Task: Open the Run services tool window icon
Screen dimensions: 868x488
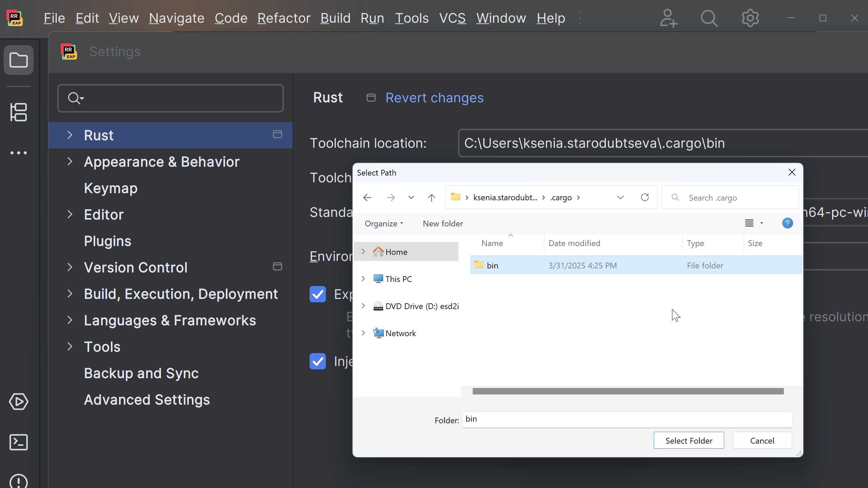Action: (19, 402)
